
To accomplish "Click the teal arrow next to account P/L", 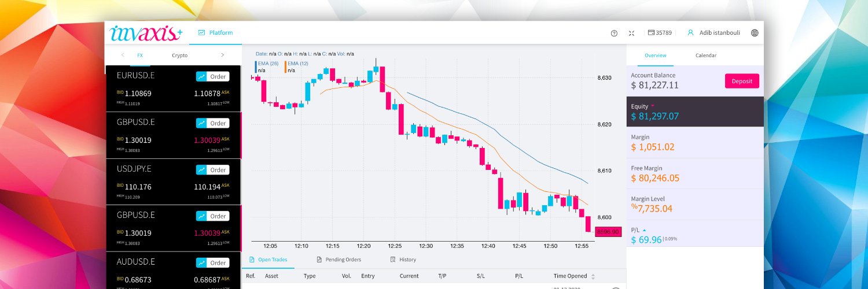I will pos(645,230).
